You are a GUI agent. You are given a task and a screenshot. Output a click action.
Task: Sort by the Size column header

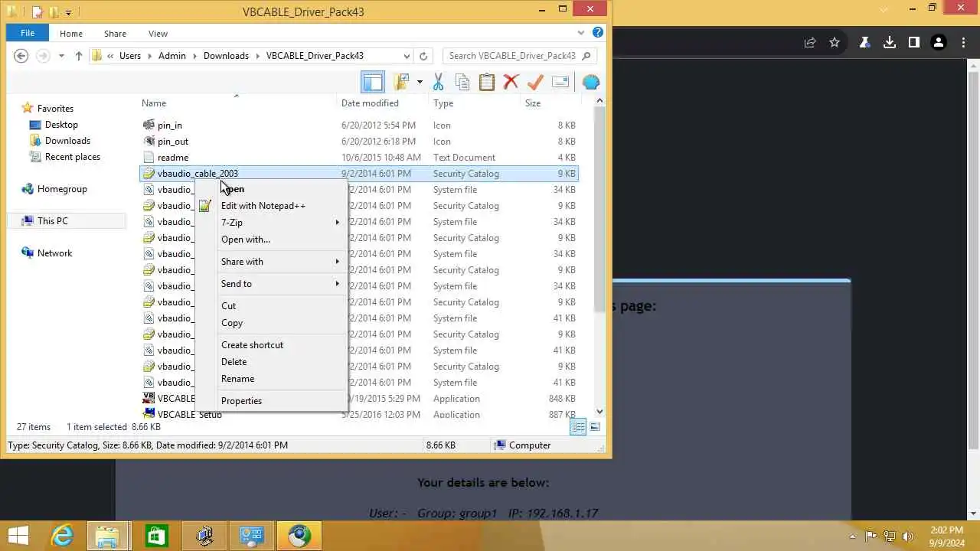click(x=550, y=103)
